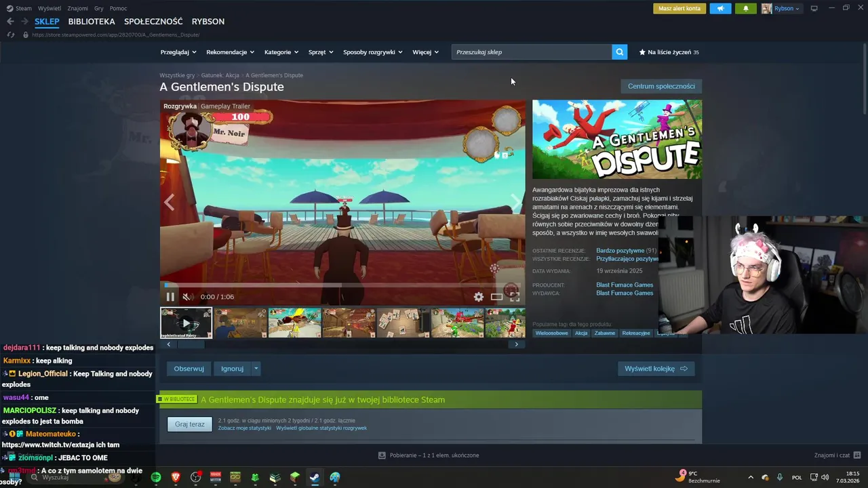
Task: Open the Znajomi menu
Action: 78,8
